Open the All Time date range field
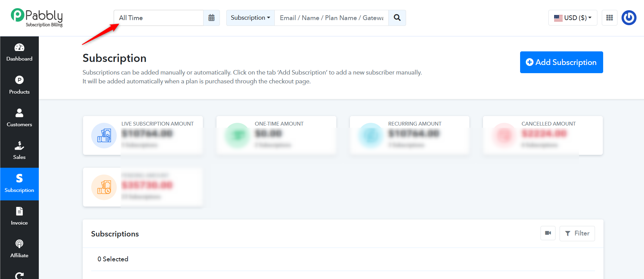644x279 pixels. (159, 18)
